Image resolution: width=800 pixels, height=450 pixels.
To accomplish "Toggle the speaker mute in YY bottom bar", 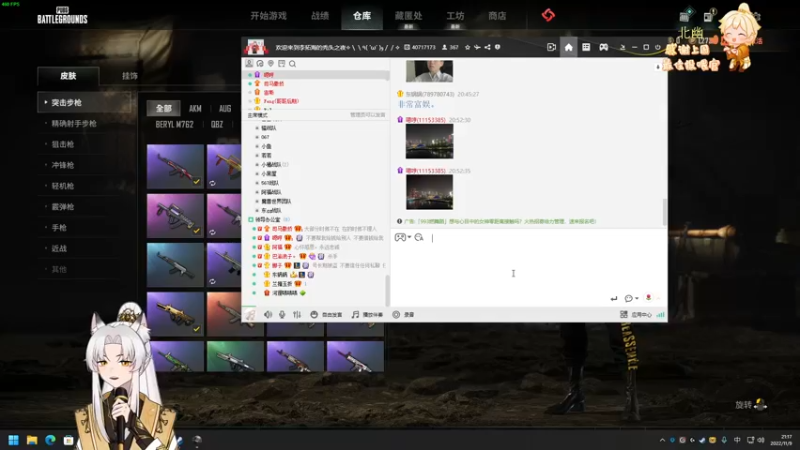I will click(268, 314).
